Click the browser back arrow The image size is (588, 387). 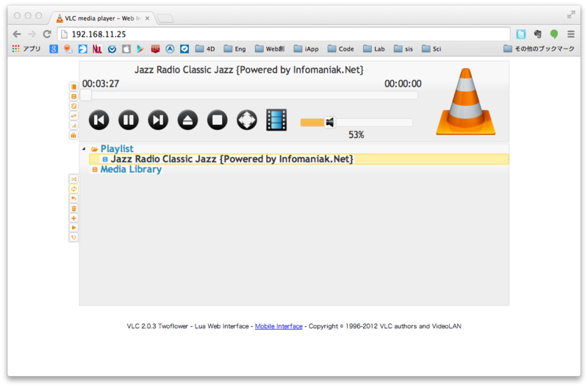(17, 34)
